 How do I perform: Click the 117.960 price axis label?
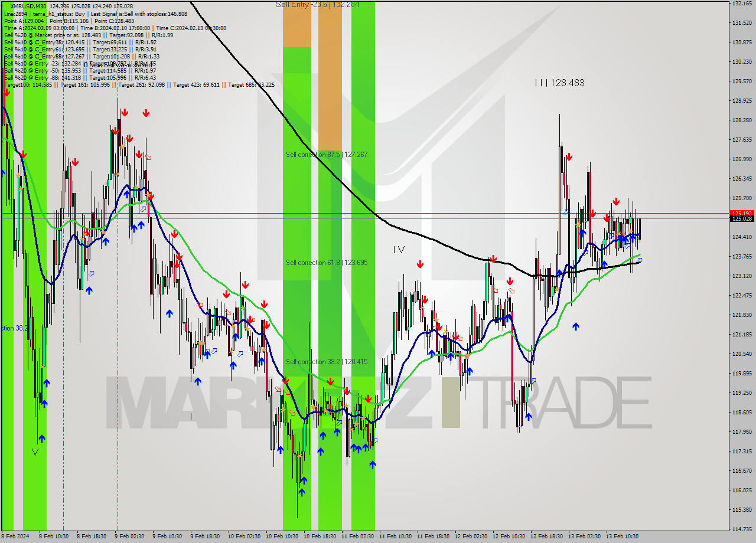(741, 431)
